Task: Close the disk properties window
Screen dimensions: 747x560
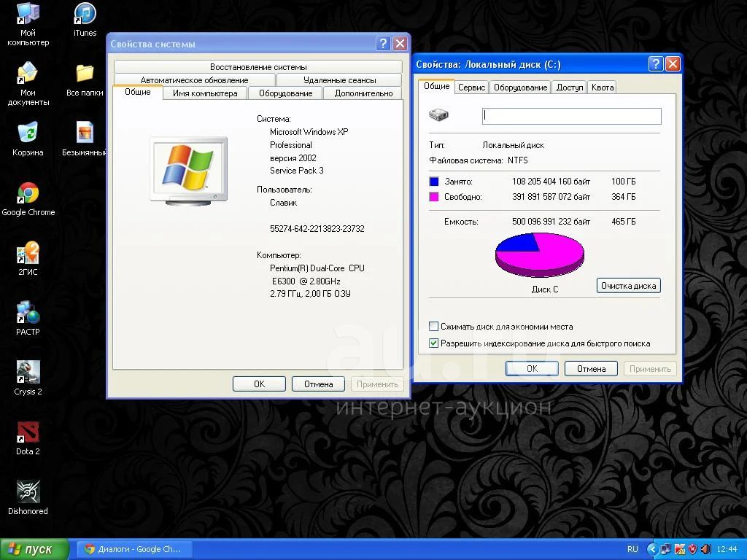Action: [x=673, y=64]
